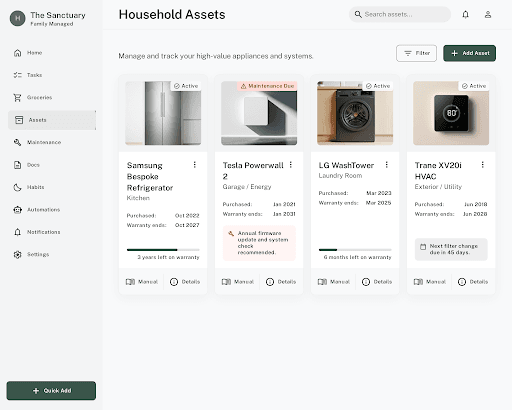The height and width of the screenshot is (410, 512).
Task: Open Habits label in sidebar
Action: [x=35, y=187]
